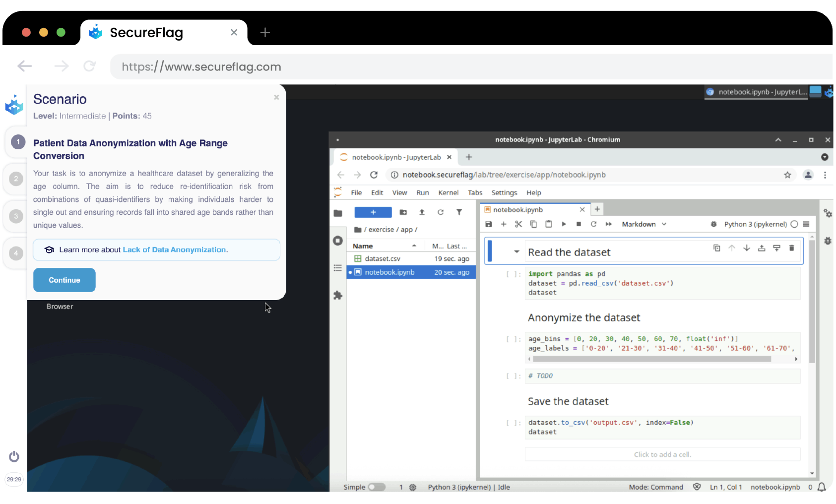Move the selected cell up
836x504 pixels.
tap(732, 248)
